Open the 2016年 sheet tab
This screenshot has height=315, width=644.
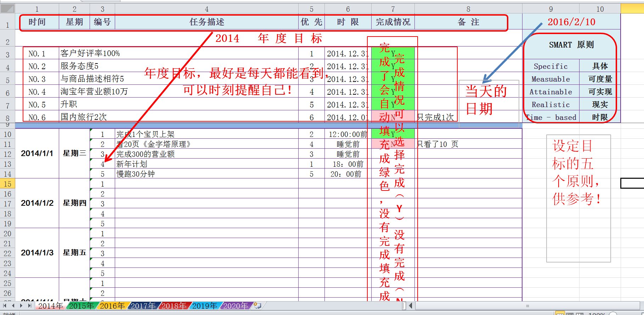(x=112, y=306)
